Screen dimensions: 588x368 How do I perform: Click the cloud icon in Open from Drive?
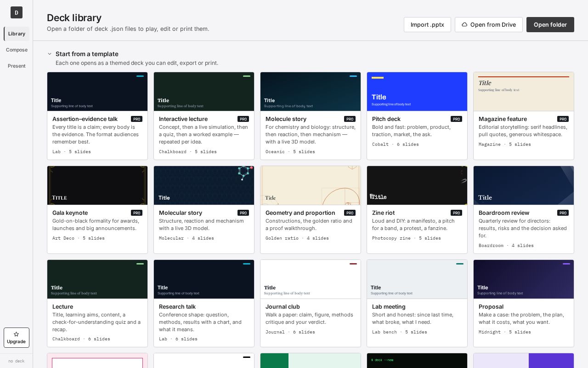(x=464, y=24)
